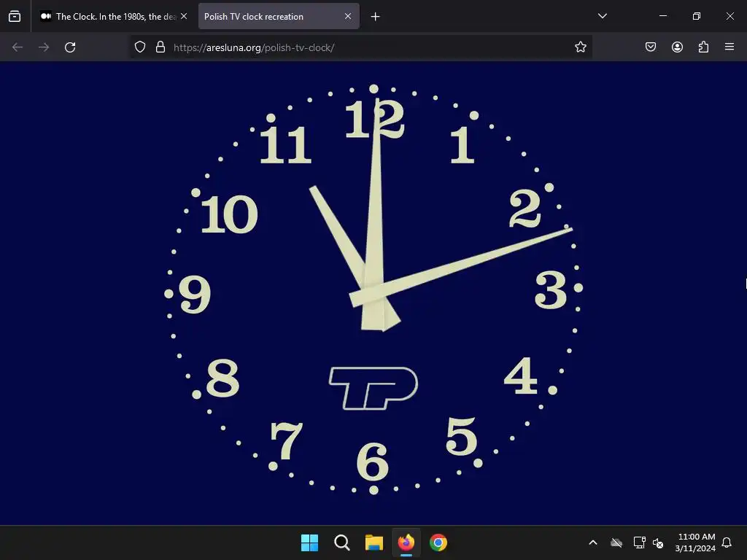Go back to previous page
Viewport: 747px width, 560px height.
[x=18, y=47]
